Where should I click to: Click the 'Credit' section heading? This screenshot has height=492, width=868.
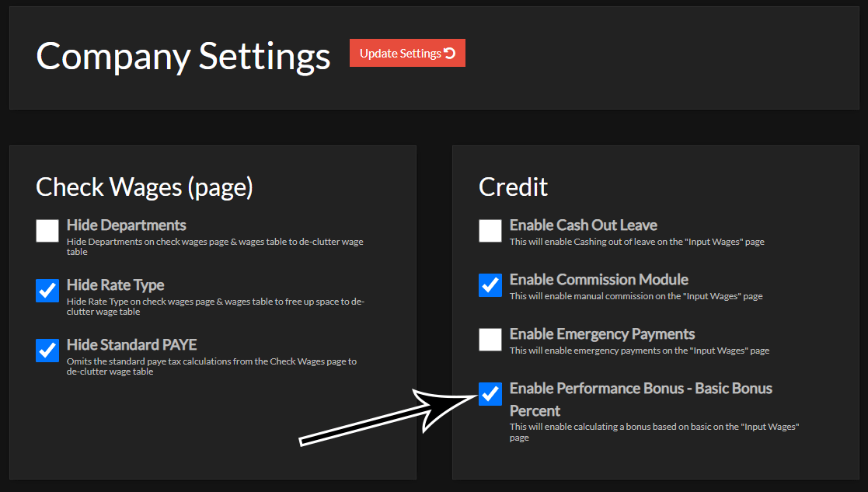513,187
